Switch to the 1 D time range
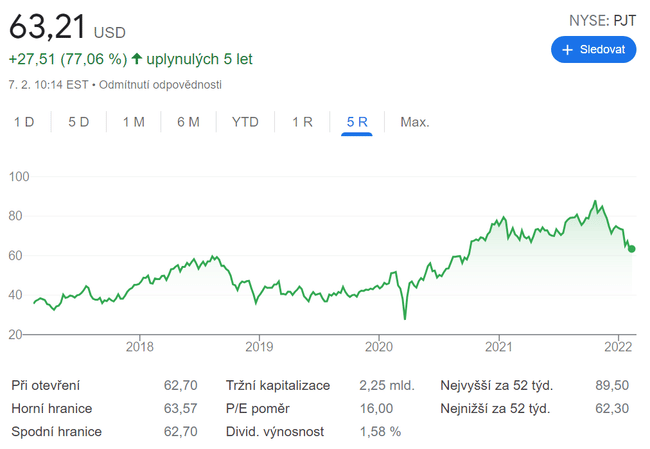The image size is (650, 449). [24, 122]
